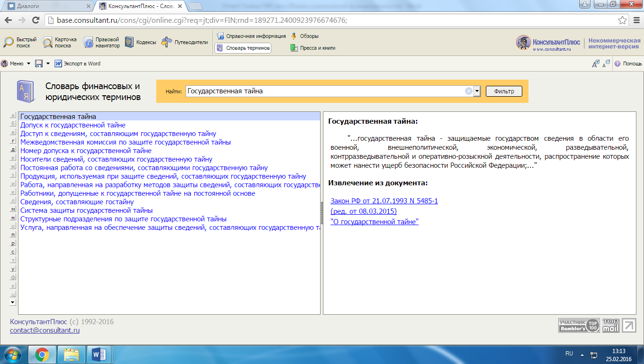Open Путеводители guides

(x=185, y=42)
